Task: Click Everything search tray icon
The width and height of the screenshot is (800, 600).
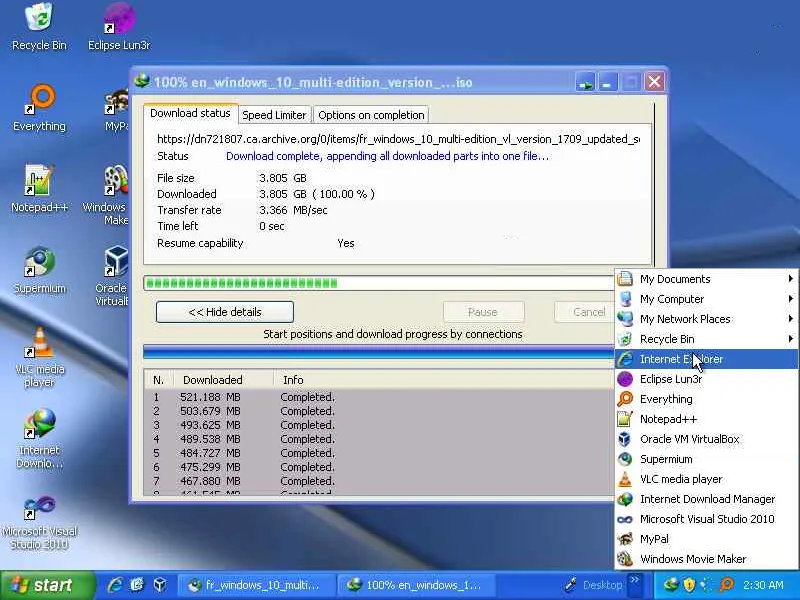Action: tap(727, 585)
